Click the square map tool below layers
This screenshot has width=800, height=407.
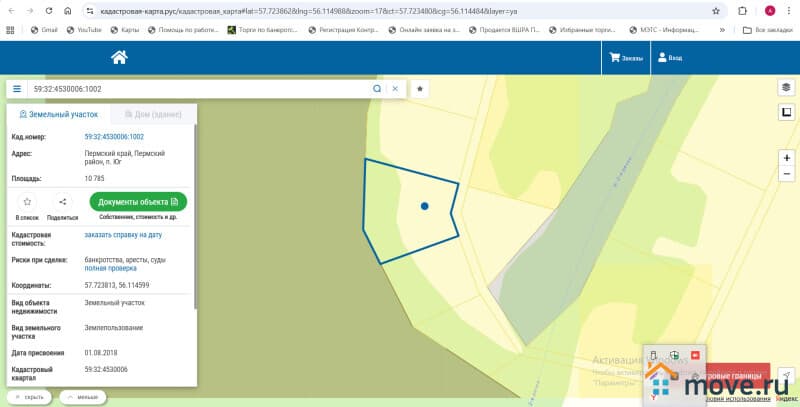[786, 112]
